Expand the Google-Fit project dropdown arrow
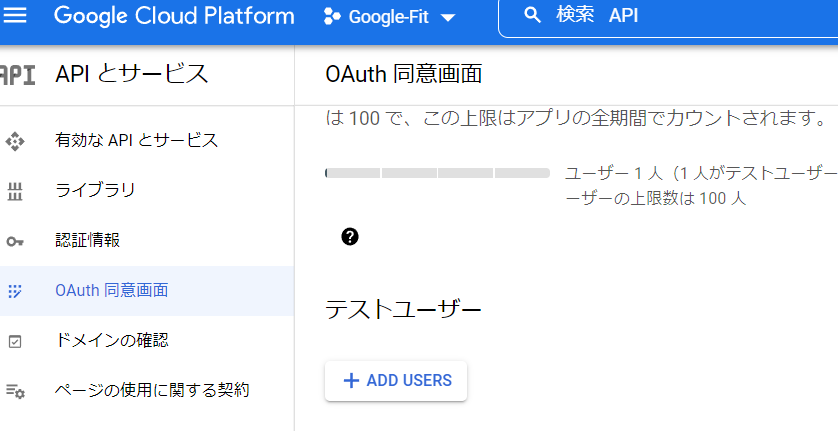 pyautogui.click(x=447, y=18)
